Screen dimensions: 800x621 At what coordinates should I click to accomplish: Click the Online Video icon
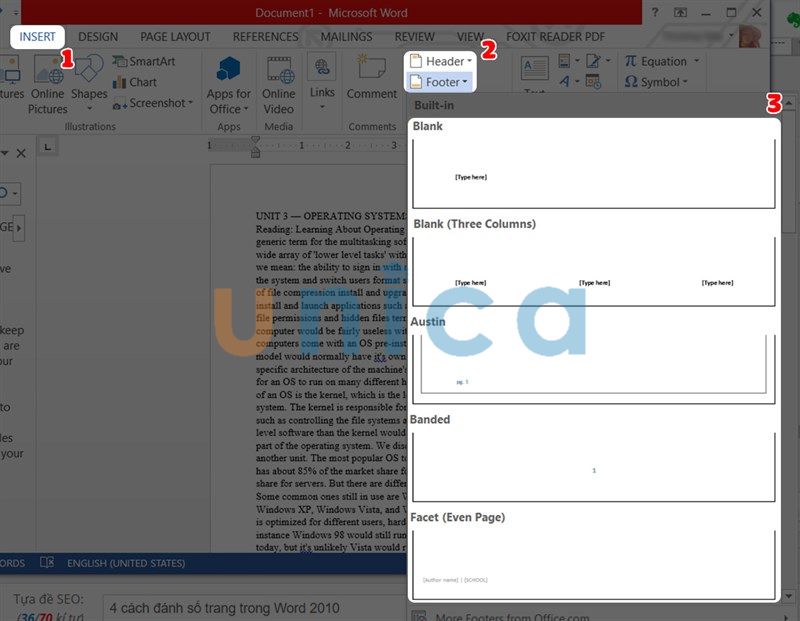pyautogui.click(x=278, y=72)
